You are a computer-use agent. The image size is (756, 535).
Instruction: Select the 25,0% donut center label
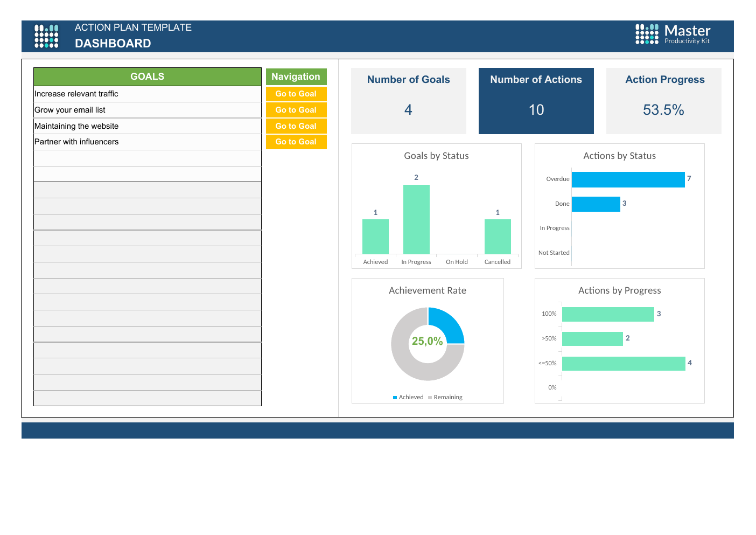point(428,341)
